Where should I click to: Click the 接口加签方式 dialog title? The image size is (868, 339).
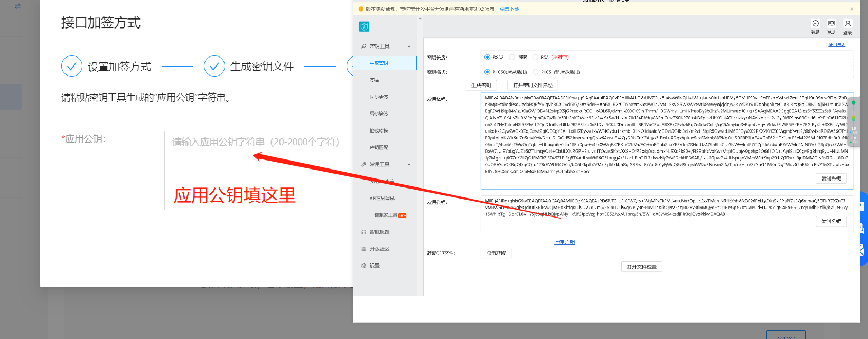pyautogui.click(x=101, y=23)
